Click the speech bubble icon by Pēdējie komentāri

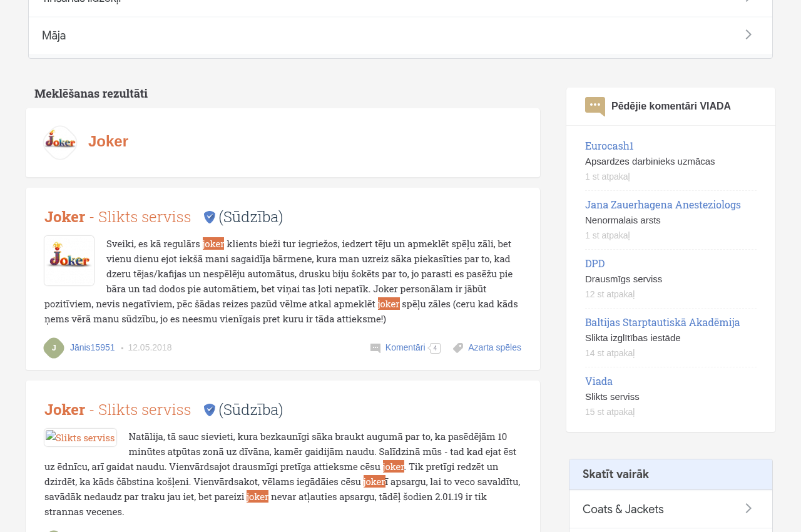[595, 106]
